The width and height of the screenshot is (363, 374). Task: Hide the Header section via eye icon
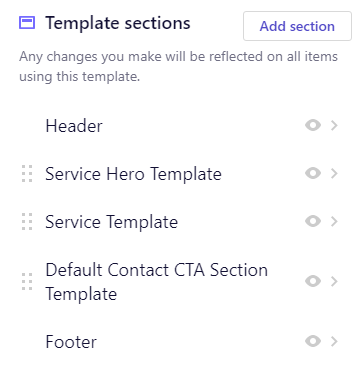[313, 125]
